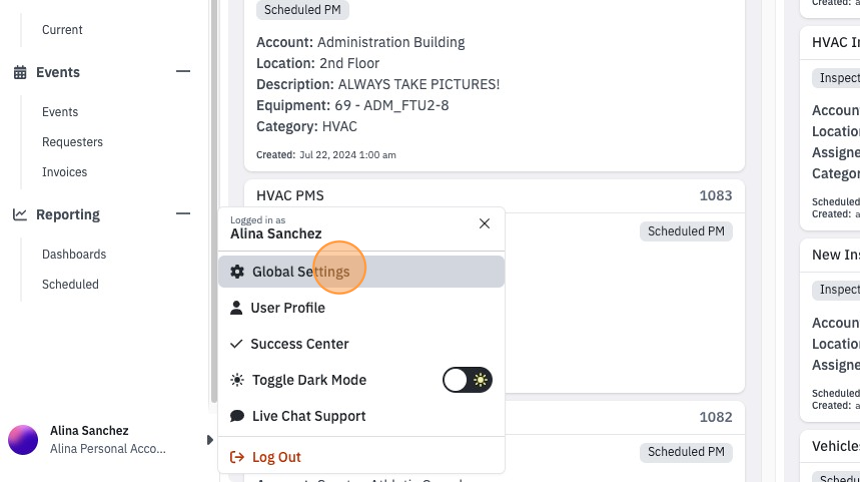Screen dimensions: 860x482
Task: Close the Logged in as popup
Action: tap(484, 224)
